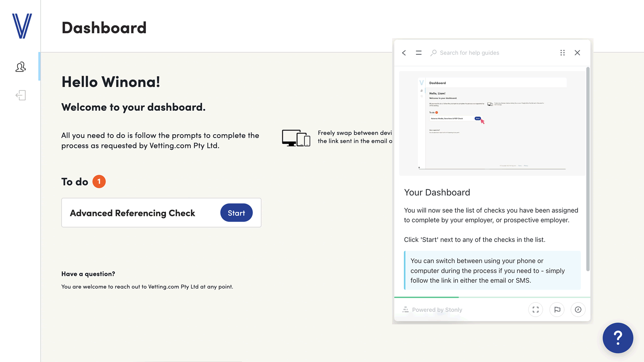The height and width of the screenshot is (362, 644).
Task: Start the Advanced Referencing Check
Action: click(236, 213)
